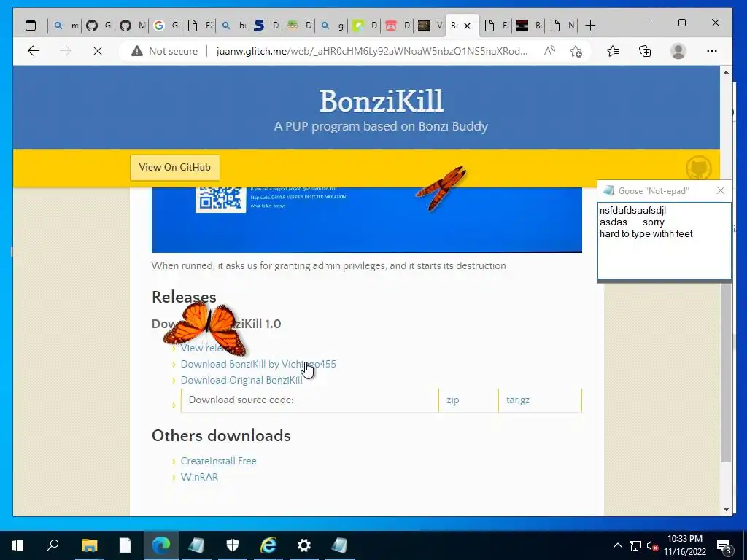Switch to the first search tab labeled m
747x560 pixels.
pos(66,26)
